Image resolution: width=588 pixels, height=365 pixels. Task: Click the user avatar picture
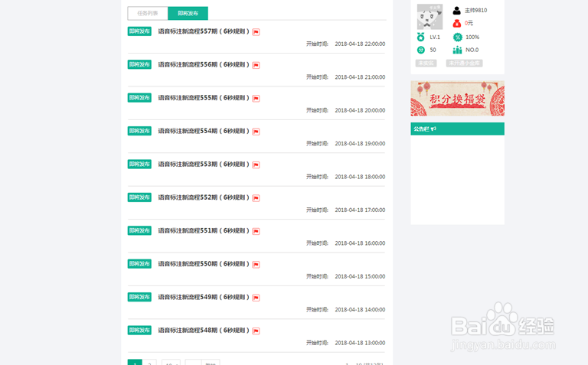click(x=430, y=17)
